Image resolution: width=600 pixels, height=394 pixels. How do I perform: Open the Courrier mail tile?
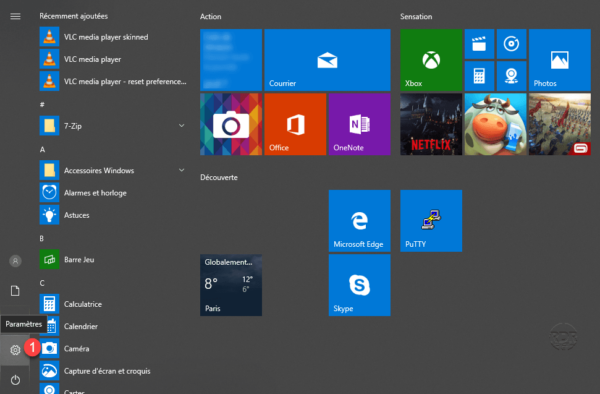tap(327, 60)
